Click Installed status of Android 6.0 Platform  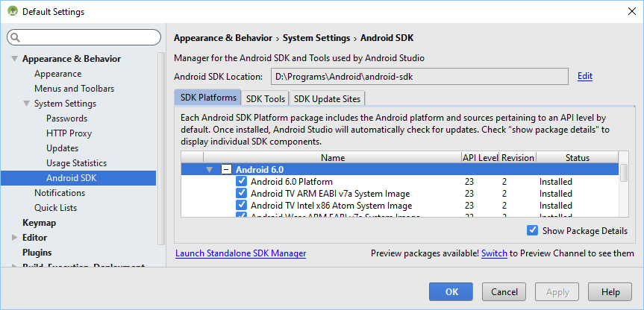(x=556, y=182)
